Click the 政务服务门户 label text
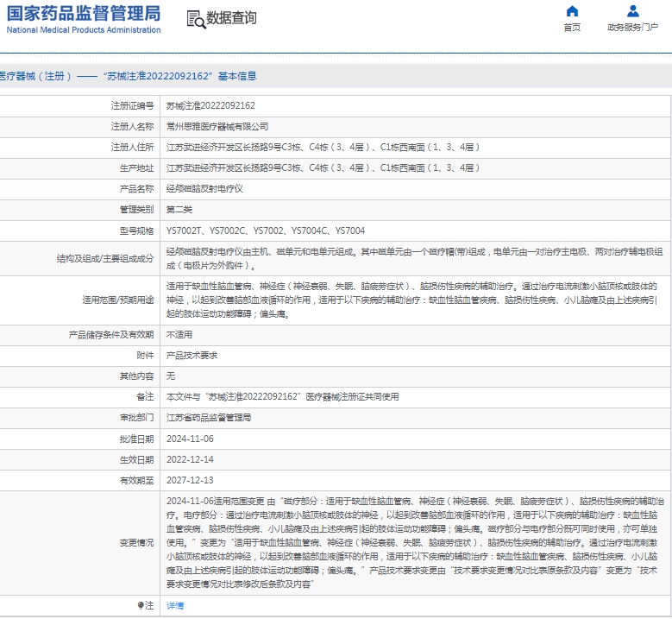This screenshot has width=672, height=619. [632, 28]
